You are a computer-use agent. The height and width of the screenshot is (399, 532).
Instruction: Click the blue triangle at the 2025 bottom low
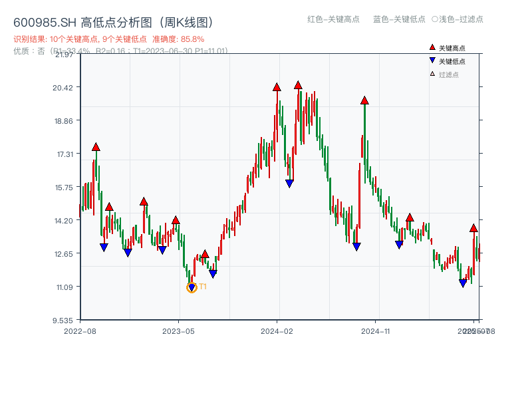(464, 283)
